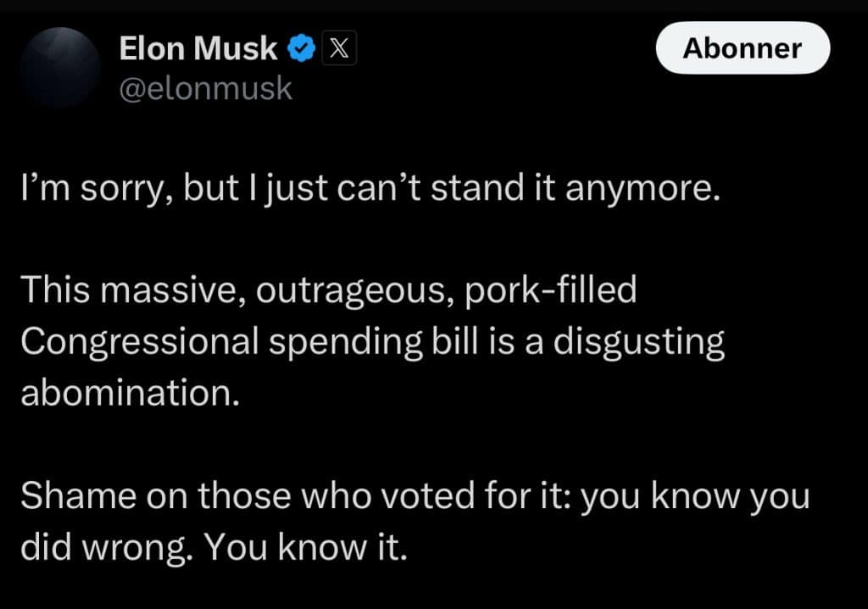The width and height of the screenshot is (868, 609).
Task: Select the line "I'm sorry, but I just can't stand it anymore."
Action: pyautogui.click(x=371, y=189)
